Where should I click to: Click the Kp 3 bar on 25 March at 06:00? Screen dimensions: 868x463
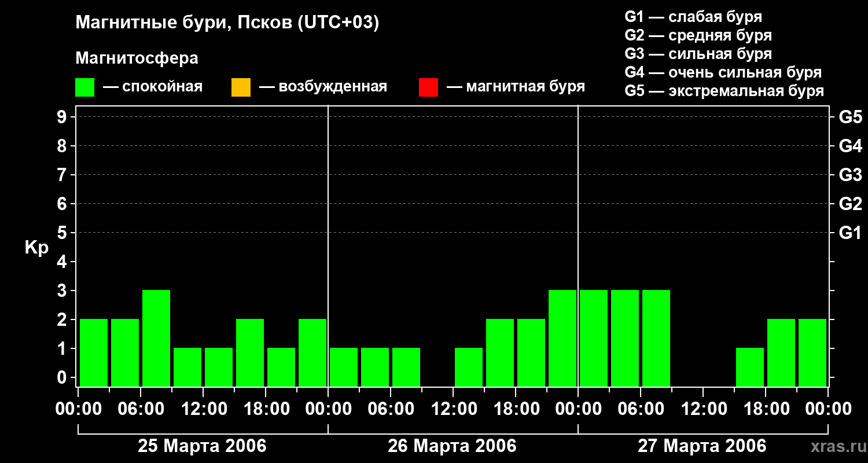(156, 338)
